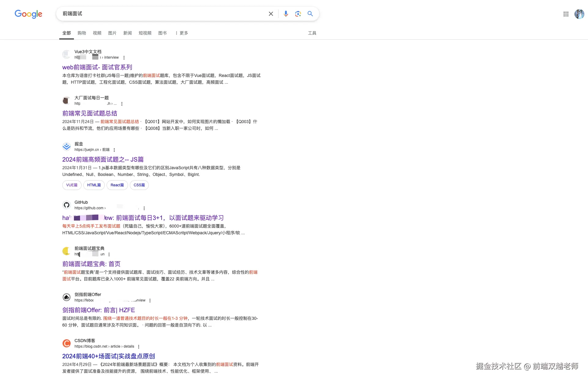This screenshot has height=380, width=588.
Task: Open the Google apps grid
Action: (566, 14)
